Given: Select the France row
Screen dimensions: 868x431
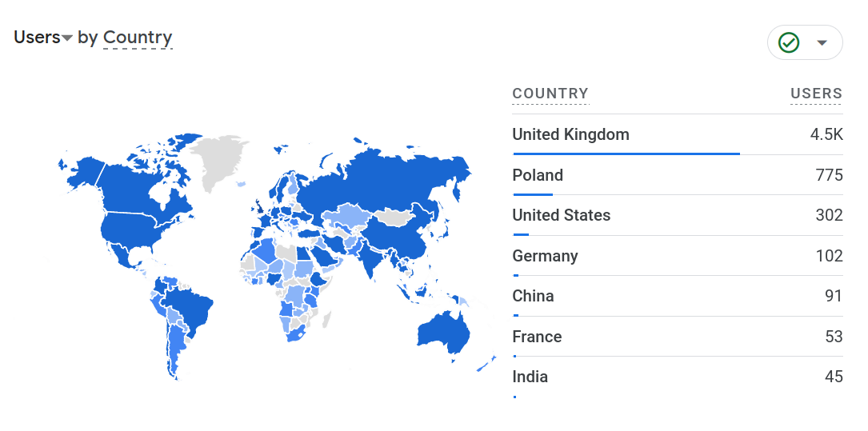Looking at the screenshot, I should pyautogui.click(x=537, y=337).
